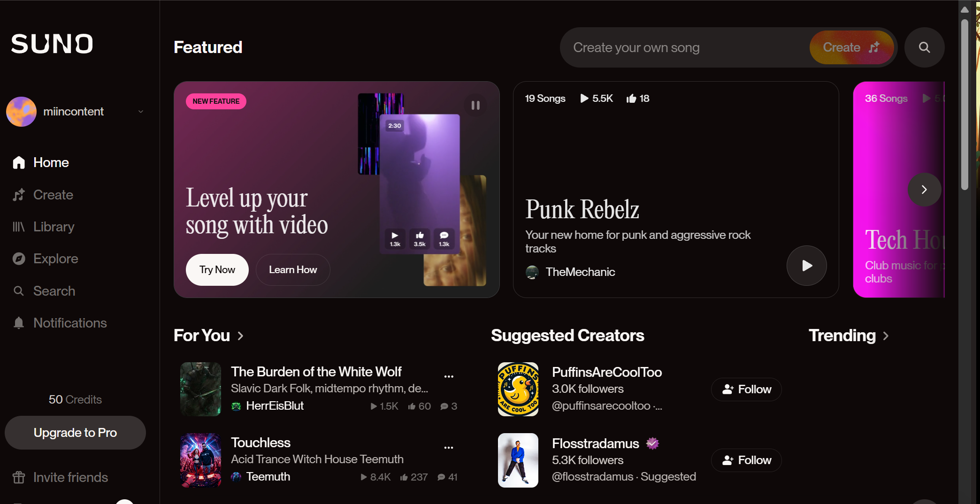This screenshot has width=980, height=504.
Task: Click the 8.4K plays icon on Touchless
Action: click(x=364, y=477)
